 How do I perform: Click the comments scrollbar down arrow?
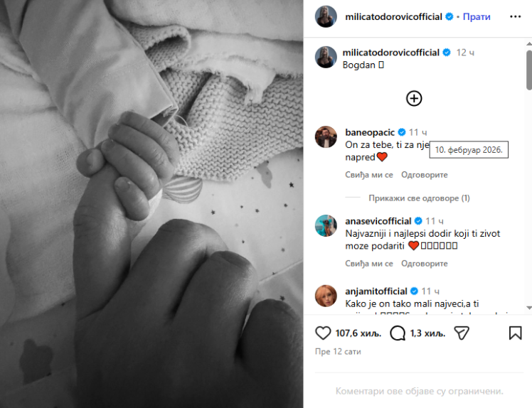point(529,308)
